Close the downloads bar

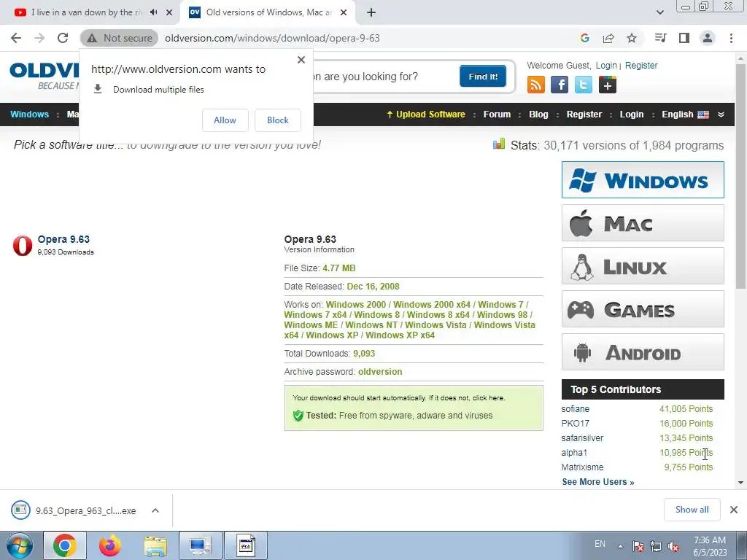click(734, 510)
